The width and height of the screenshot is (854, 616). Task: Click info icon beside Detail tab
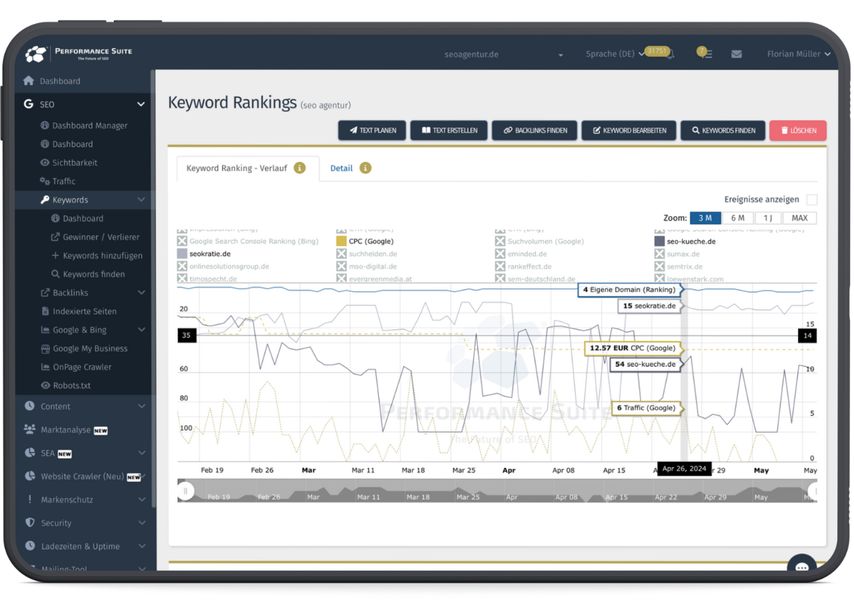click(x=365, y=168)
